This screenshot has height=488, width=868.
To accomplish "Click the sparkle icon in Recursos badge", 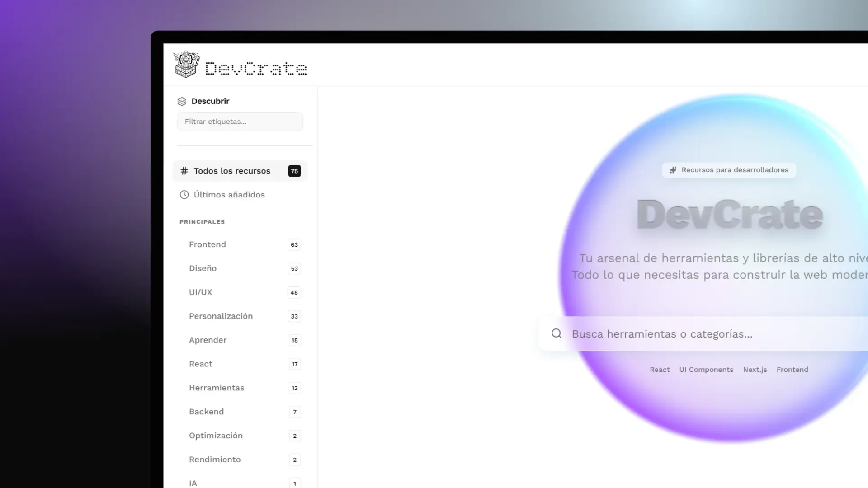I will [673, 170].
